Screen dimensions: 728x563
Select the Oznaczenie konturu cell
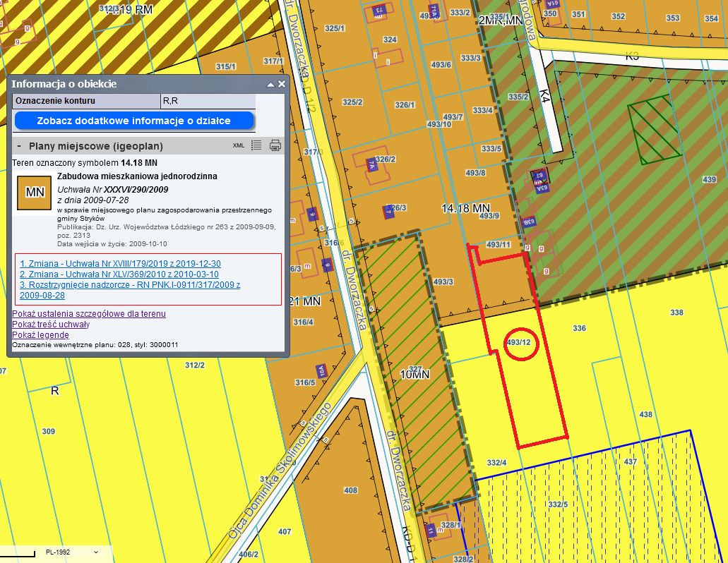86,101
